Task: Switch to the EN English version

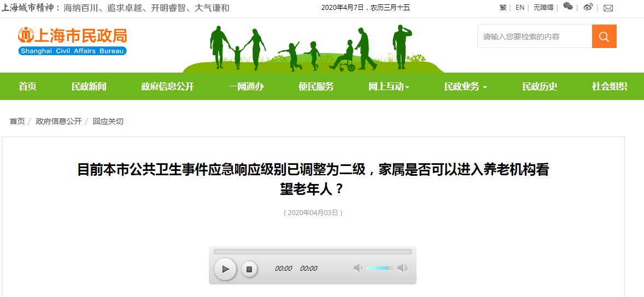Action: click(x=519, y=8)
